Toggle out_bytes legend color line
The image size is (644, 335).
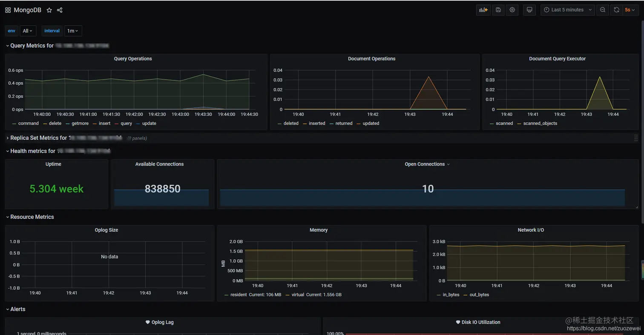[x=466, y=295]
